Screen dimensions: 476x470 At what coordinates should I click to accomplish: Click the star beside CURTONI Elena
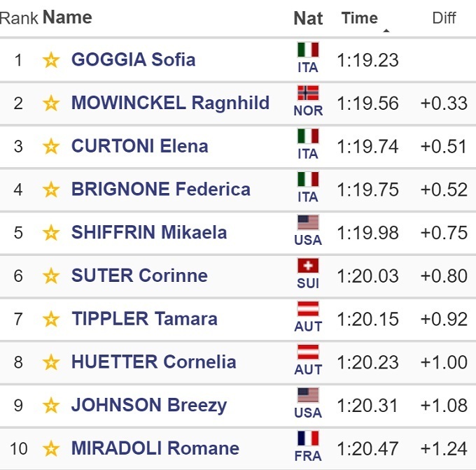pos(50,147)
